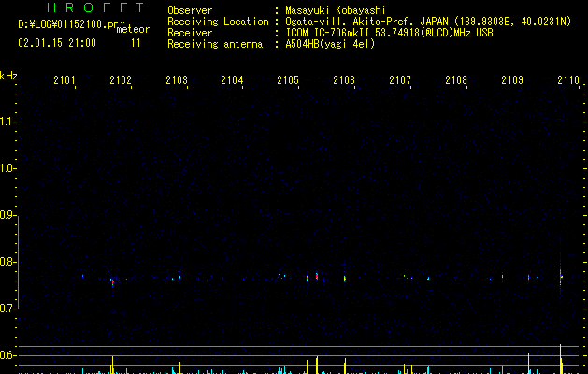Select receiver text ICOM IC-706mkII 53.74918 MHz USB

[x=389, y=33]
